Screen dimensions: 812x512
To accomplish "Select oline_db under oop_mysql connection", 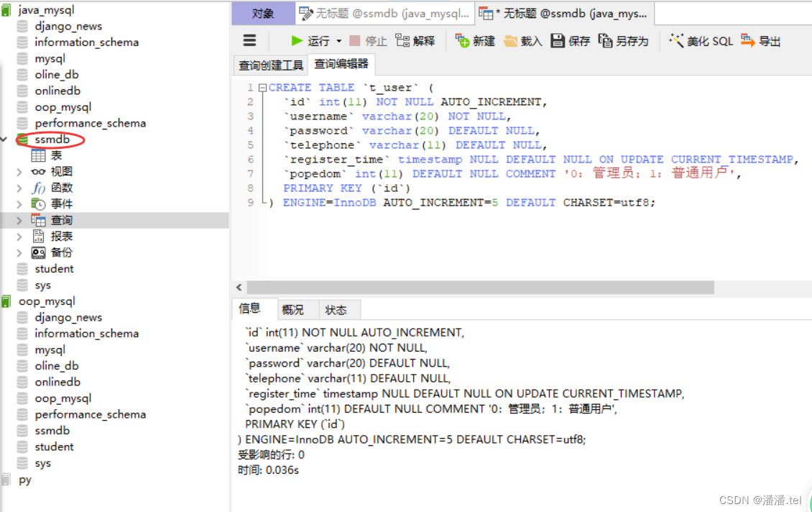I will (x=57, y=366).
